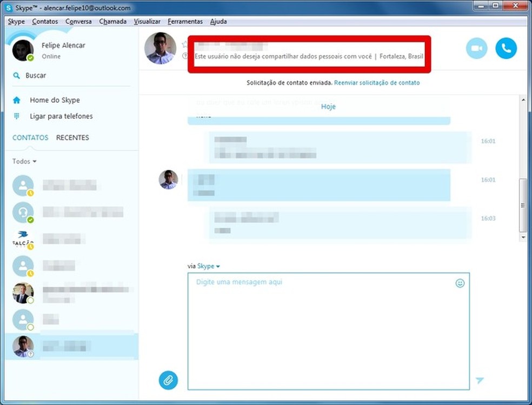
Task: Maximize the Skype window
Action: (495, 6)
